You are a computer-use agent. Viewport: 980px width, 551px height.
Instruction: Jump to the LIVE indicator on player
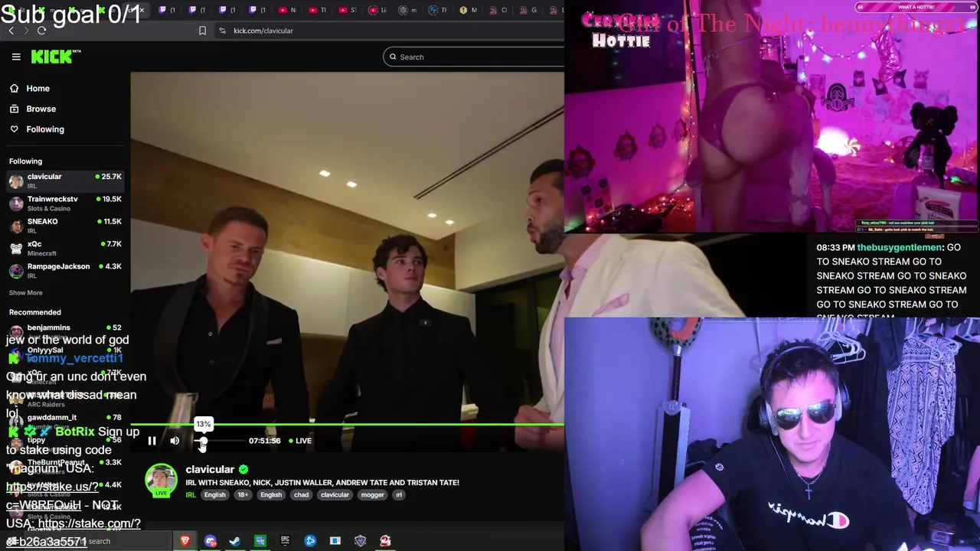300,441
